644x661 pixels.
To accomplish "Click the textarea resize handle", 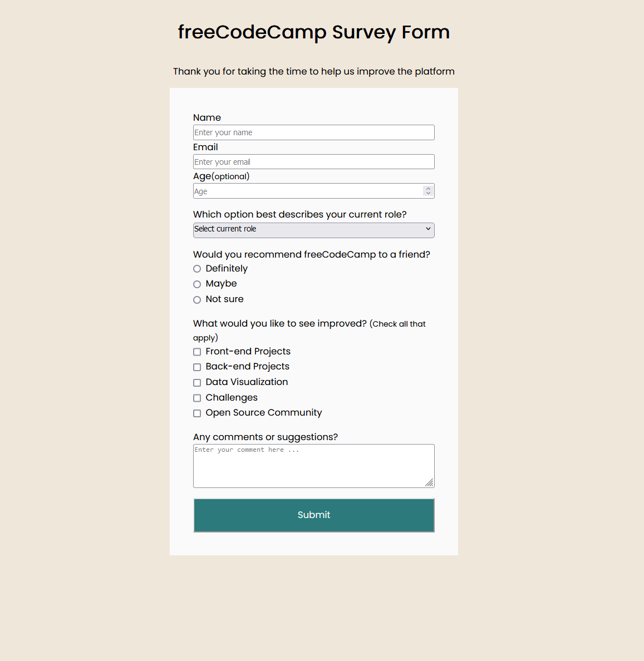I will point(430,484).
